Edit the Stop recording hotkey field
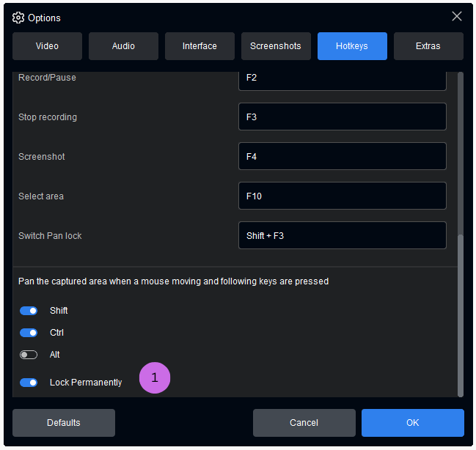476x450 pixels. coord(342,117)
